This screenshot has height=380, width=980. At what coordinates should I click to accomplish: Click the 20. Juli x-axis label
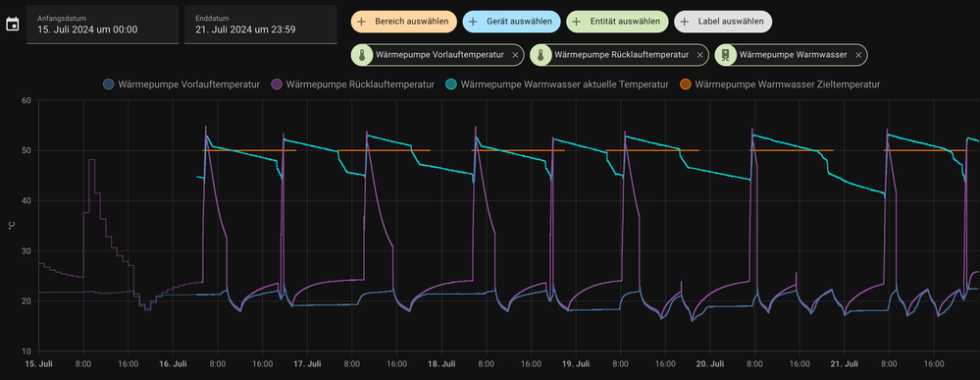point(710,363)
